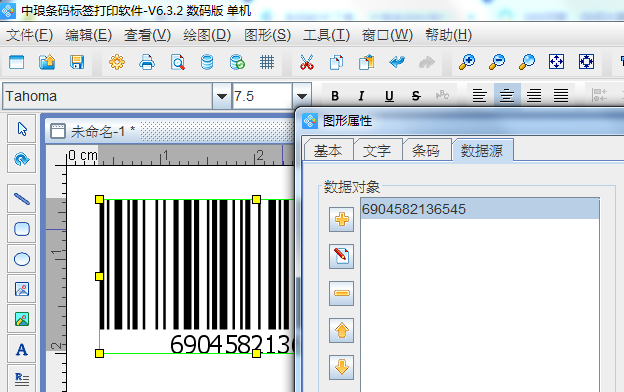Open an existing label file
Image resolution: width=624 pixels, height=392 pixels.
tap(47, 62)
